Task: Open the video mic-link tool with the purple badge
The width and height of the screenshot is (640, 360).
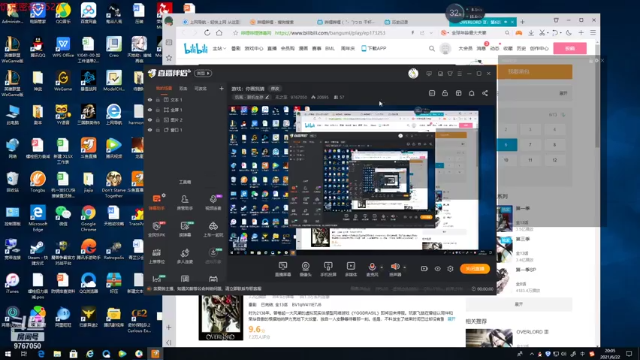Action: pyautogui.click(x=213, y=202)
